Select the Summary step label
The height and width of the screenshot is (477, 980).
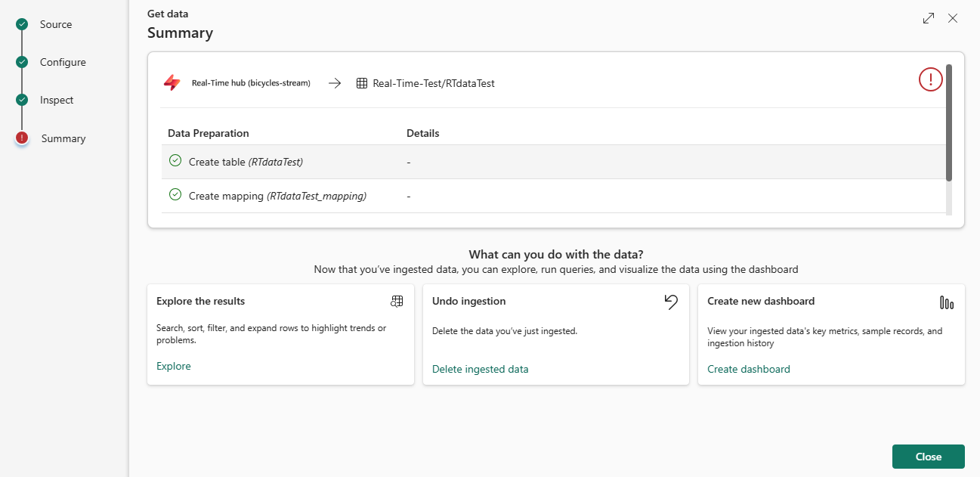pyautogui.click(x=63, y=138)
